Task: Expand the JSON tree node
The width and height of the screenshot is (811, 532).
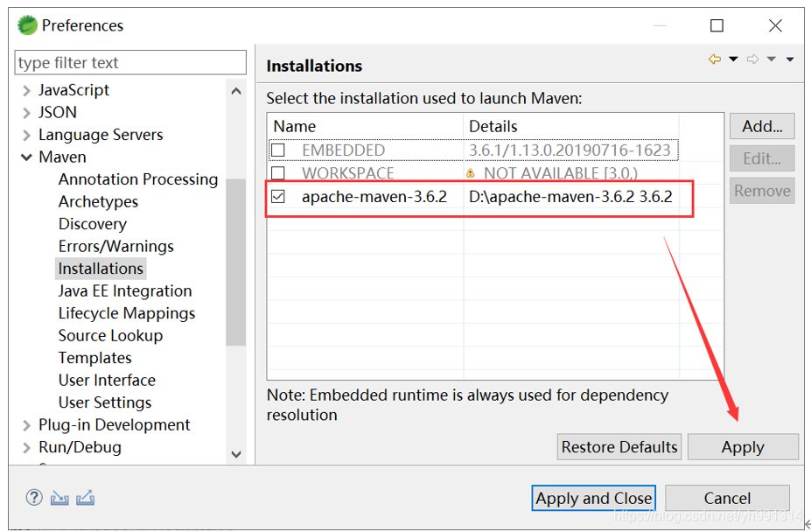Action: 26,113
